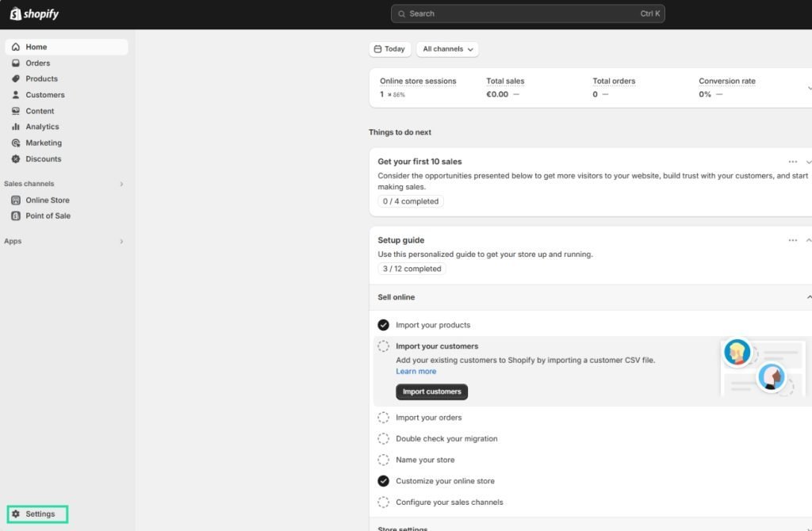Screen dimensions: 812x531
Task: Click the Import customers button
Action: click(431, 392)
